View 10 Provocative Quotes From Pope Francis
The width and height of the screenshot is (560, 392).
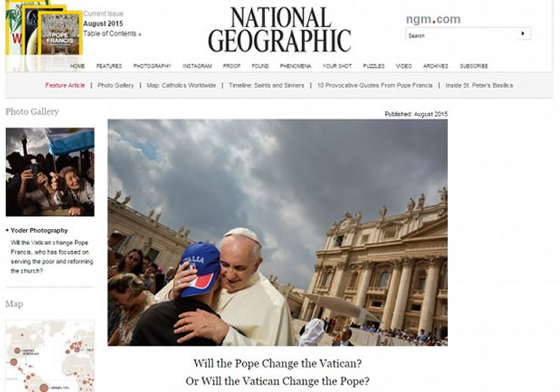[x=374, y=85]
